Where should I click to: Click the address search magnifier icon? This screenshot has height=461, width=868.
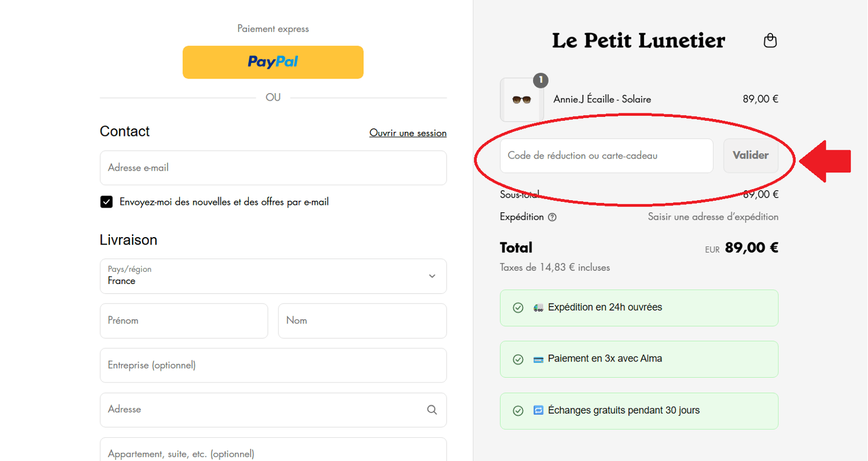click(x=432, y=410)
